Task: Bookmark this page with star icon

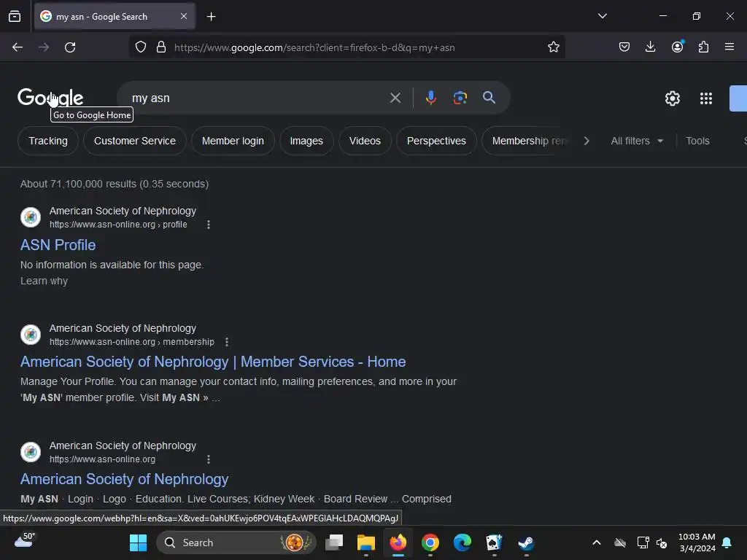Action: click(x=553, y=47)
